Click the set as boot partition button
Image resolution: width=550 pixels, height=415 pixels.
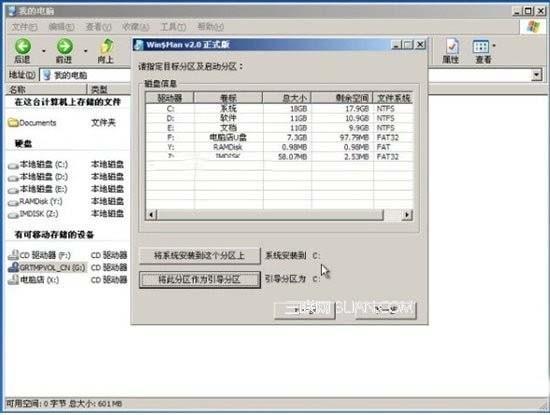tap(200, 280)
